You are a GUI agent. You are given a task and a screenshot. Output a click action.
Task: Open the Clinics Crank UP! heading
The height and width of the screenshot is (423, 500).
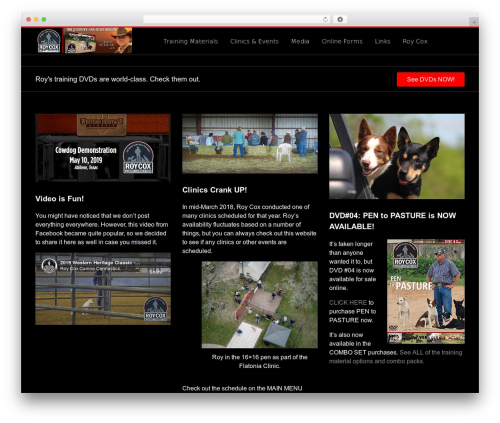(215, 190)
